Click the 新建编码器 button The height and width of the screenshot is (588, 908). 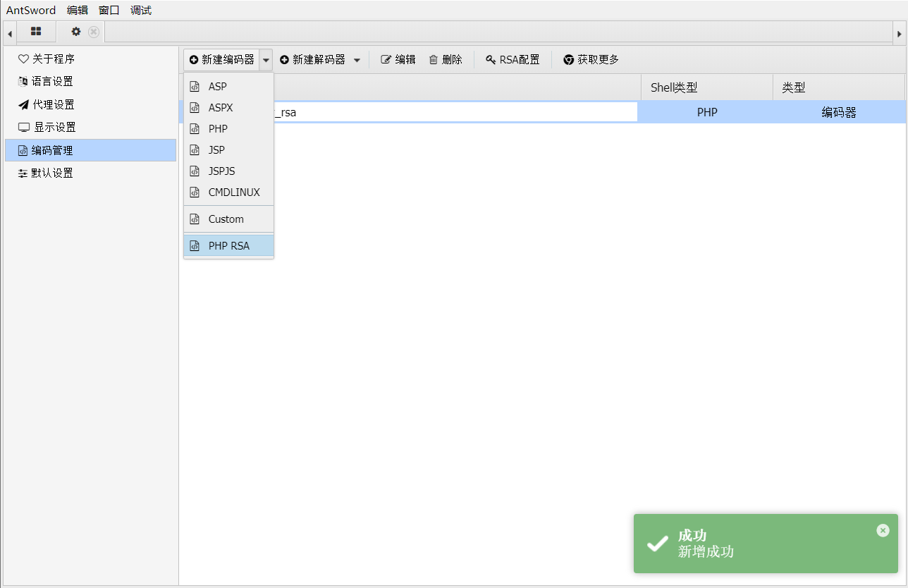[221, 60]
